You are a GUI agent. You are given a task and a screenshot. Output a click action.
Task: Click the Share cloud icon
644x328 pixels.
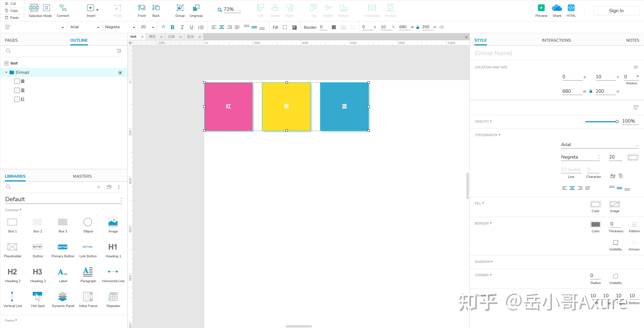(x=557, y=8)
